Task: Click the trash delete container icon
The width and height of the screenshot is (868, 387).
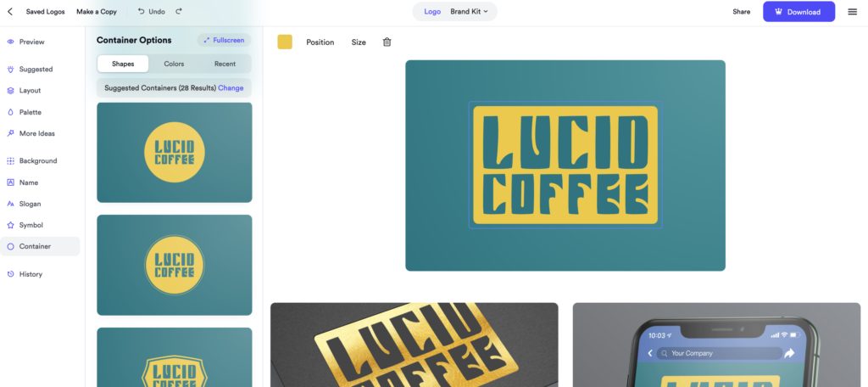Action: pyautogui.click(x=387, y=42)
